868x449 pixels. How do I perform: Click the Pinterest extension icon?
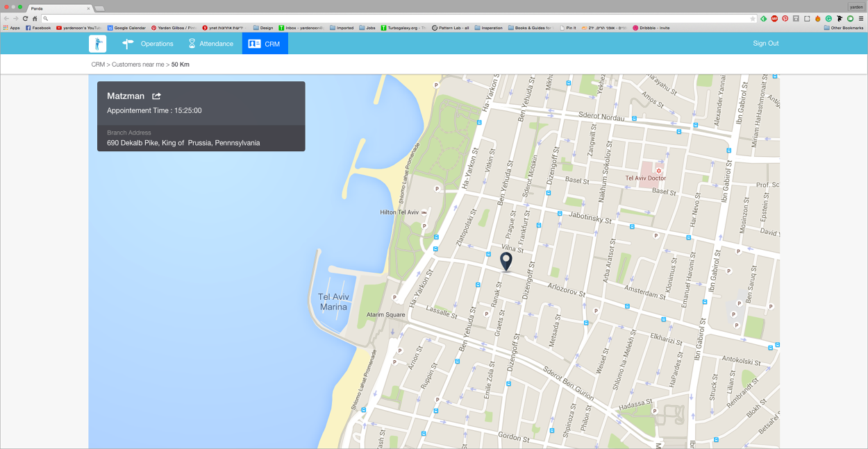pos(785,19)
